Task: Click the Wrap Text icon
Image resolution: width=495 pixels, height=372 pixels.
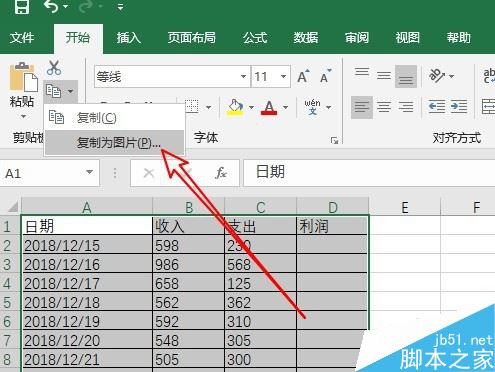Action: [489, 76]
